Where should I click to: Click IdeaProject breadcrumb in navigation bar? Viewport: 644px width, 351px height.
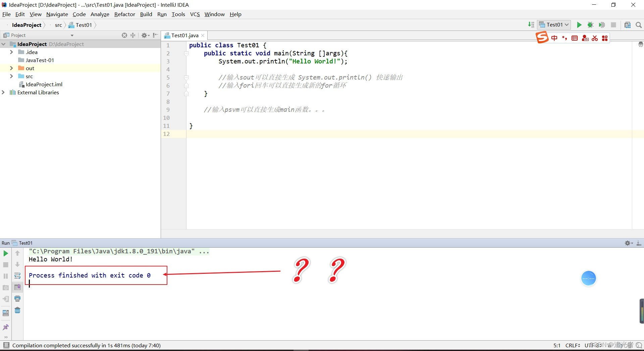coord(26,25)
